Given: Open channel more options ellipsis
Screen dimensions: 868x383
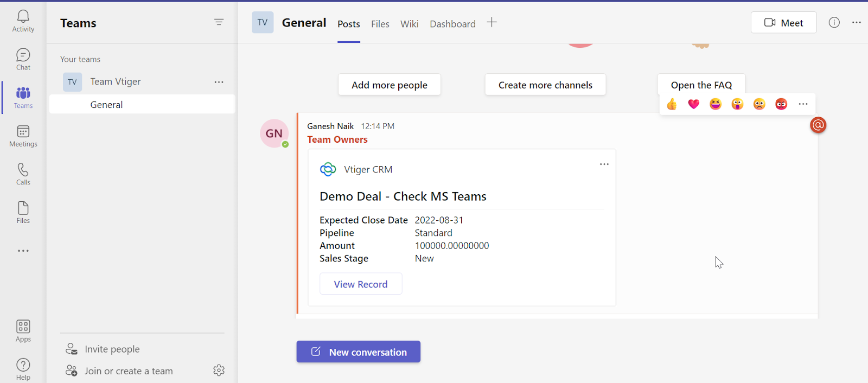Looking at the screenshot, I should click(x=857, y=22).
